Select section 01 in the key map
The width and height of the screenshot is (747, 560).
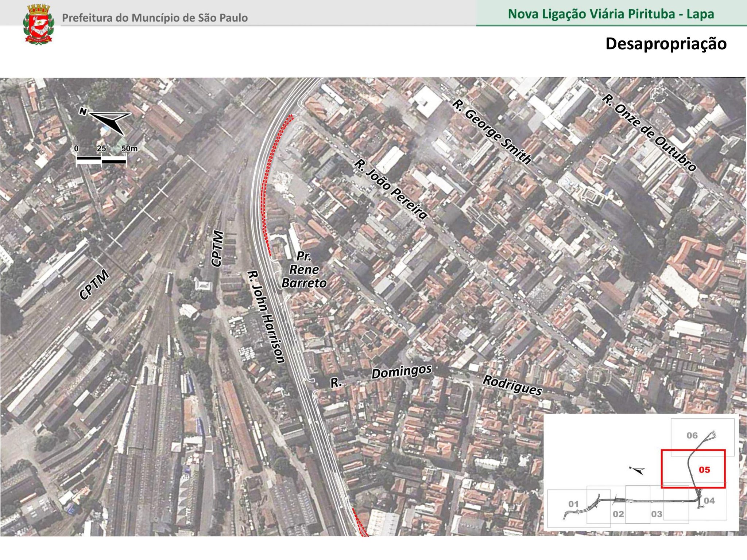[x=573, y=504]
